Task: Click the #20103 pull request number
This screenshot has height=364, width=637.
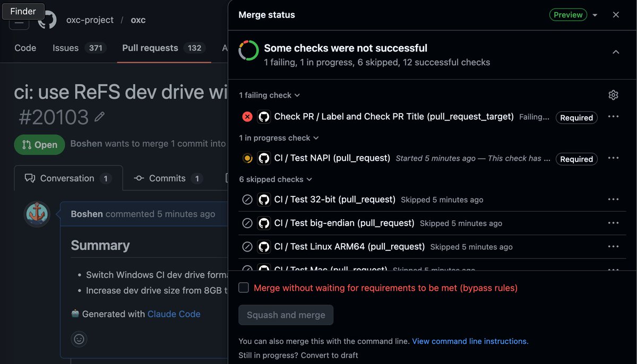Action: coord(53,117)
